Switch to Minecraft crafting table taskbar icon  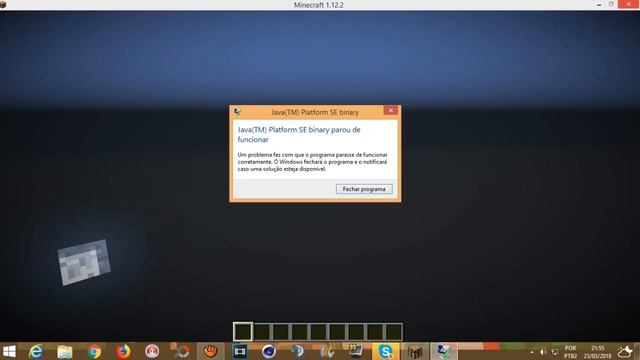coord(415,351)
